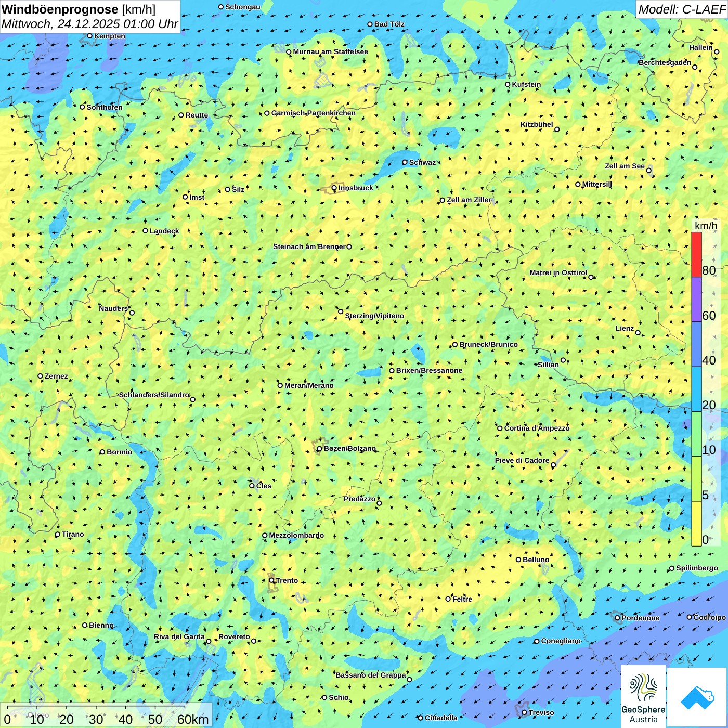Click the "Zell am Ziller" label

tap(469, 200)
